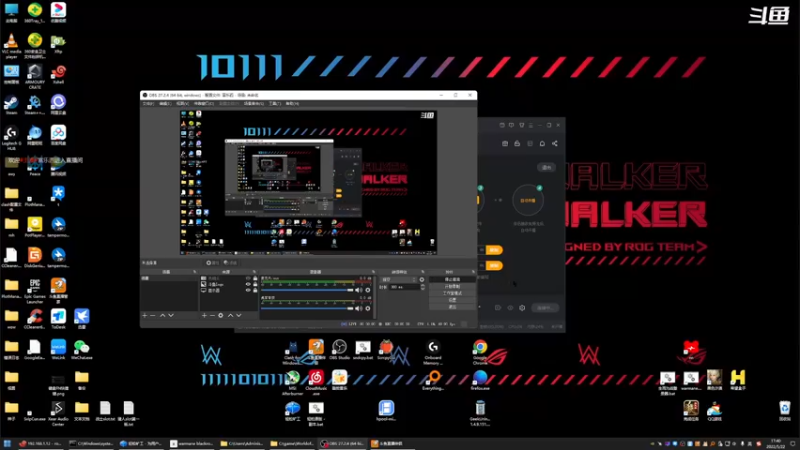Open the third OBS menu bar item
The height and width of the screenshot is (450, 800).
[x=182, y=104]
